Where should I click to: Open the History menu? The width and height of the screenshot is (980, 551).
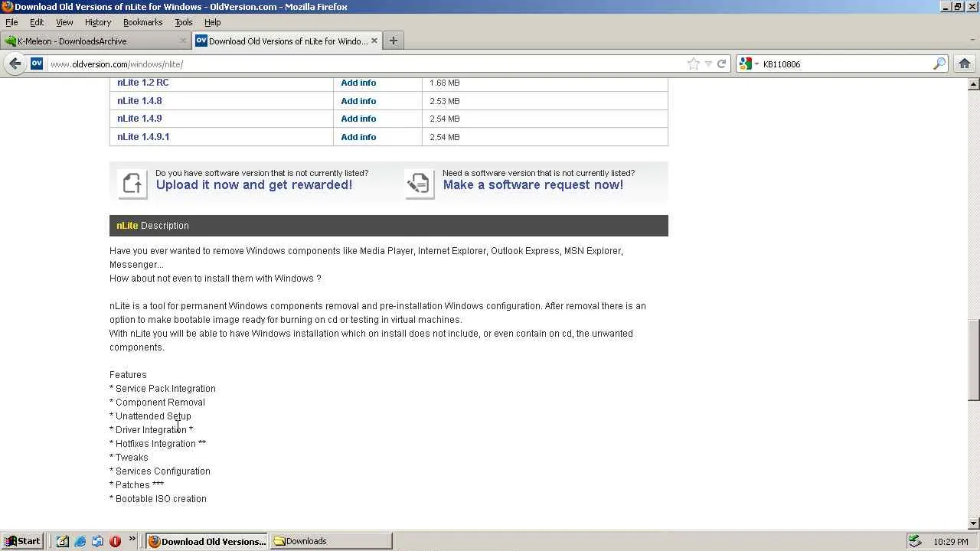[98, 22]
